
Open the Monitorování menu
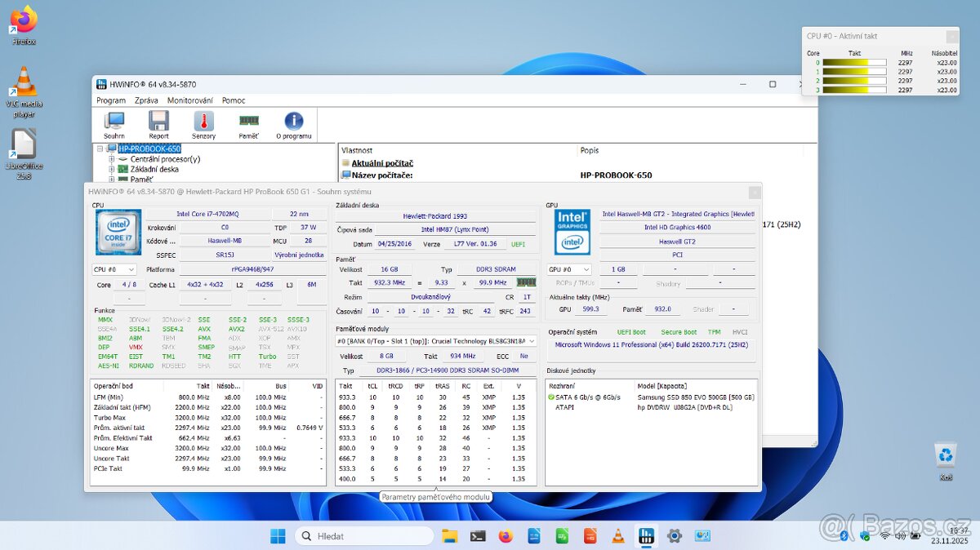[x=191, y=100]
